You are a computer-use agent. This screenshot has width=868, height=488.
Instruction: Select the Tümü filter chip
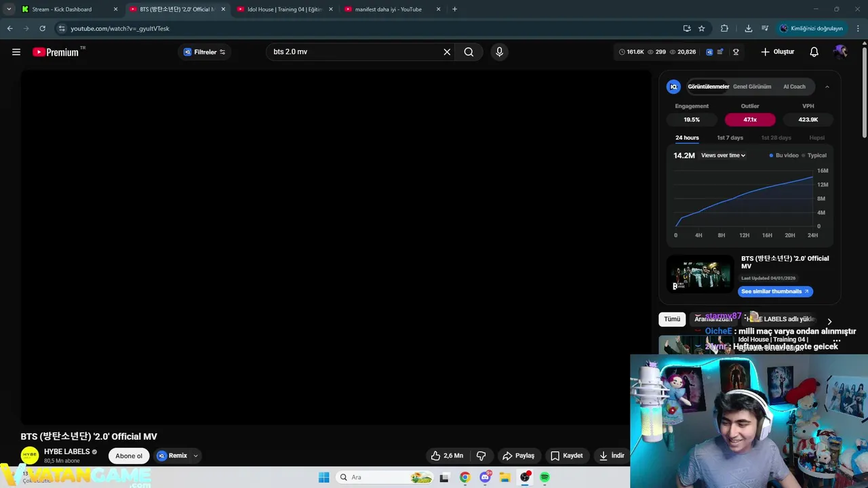(x=672, y=319)
